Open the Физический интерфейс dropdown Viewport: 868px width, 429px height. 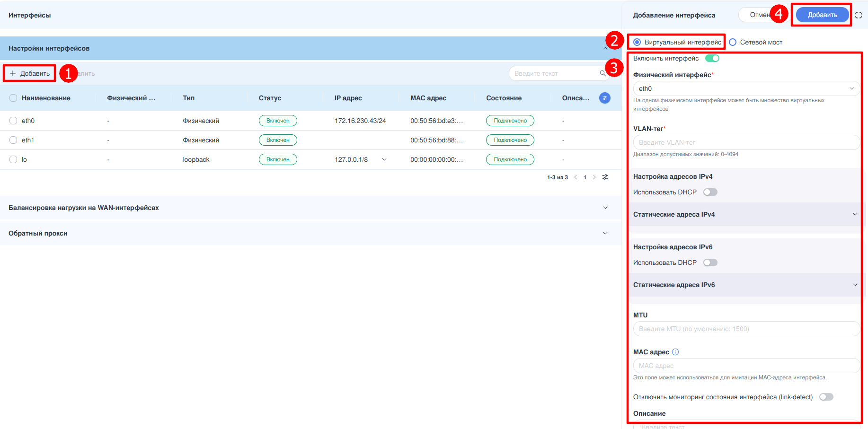tap(746, 88)
